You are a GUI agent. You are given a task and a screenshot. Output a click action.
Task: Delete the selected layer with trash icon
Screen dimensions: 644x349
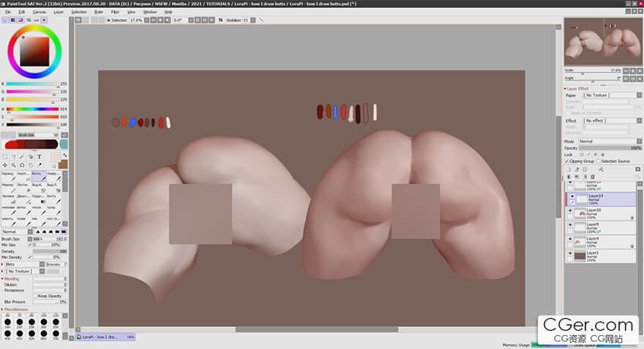[593, 176]
